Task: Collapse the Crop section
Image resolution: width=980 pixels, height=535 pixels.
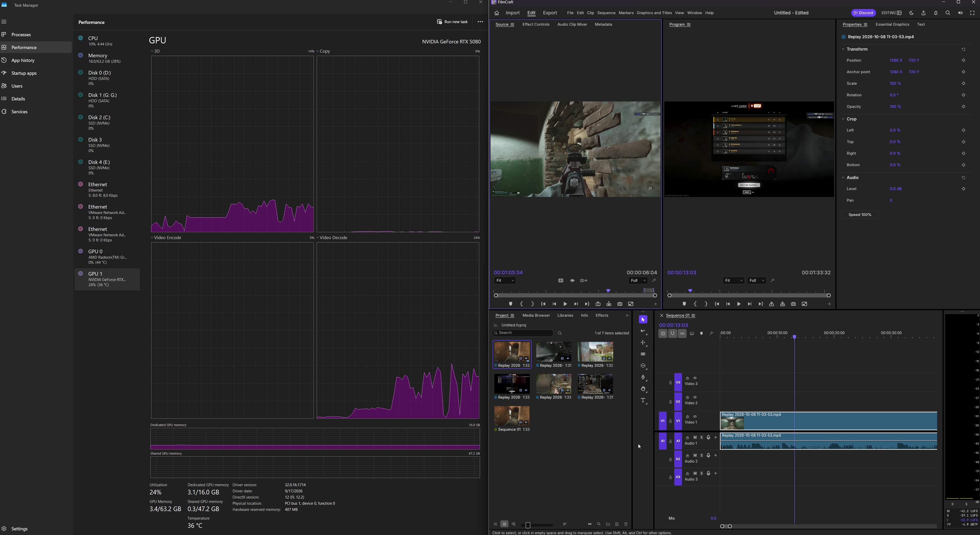Action: [x=843, y=119]
